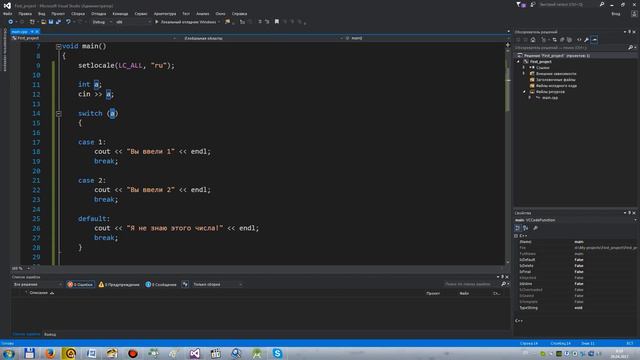Screen dimensions: 640x360
Task: Open Visual Studio taskbar icon
Action: (195, 353)
